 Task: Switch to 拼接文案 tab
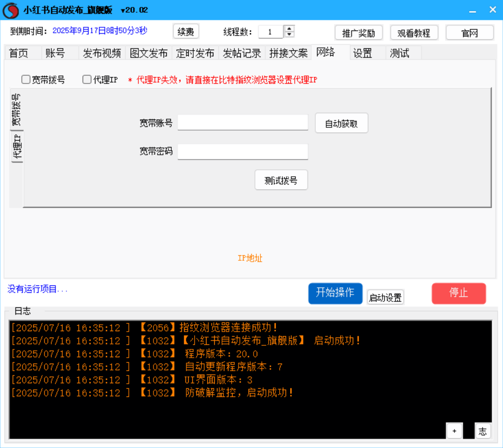(288, 53)
